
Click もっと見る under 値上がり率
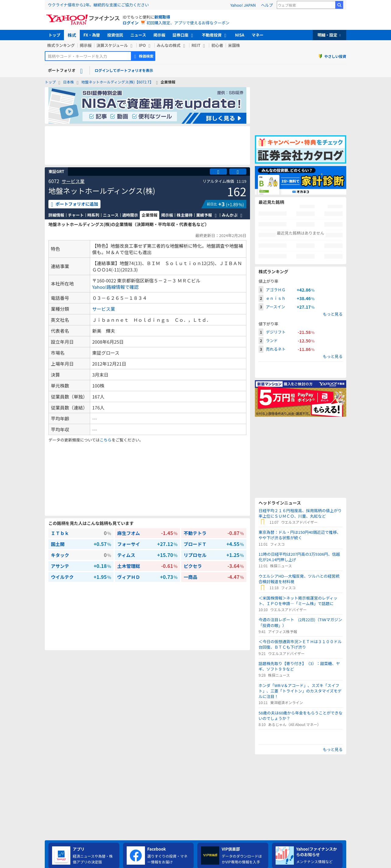coord(333,314)
